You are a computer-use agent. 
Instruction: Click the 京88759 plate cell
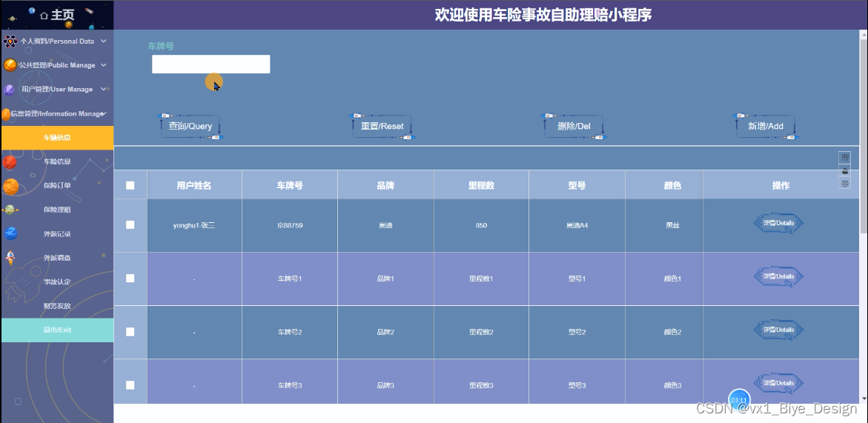tap(290, 226)
